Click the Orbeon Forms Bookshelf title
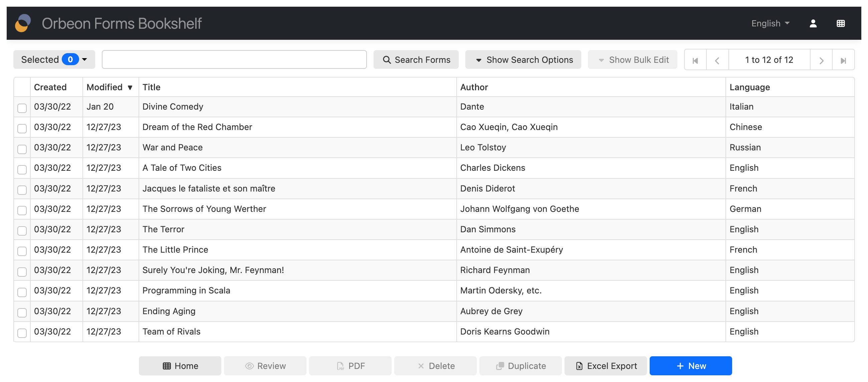868x382 pixels. click(x=121, y=24)
